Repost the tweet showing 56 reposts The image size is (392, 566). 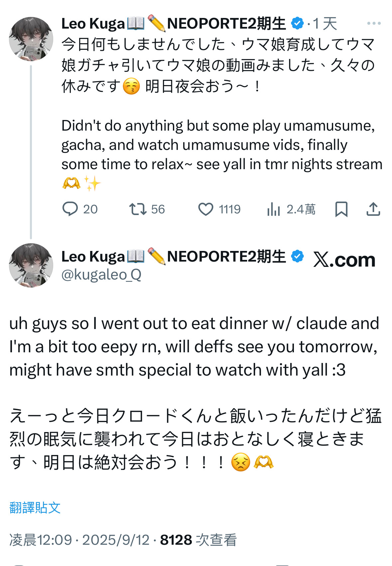138,209
